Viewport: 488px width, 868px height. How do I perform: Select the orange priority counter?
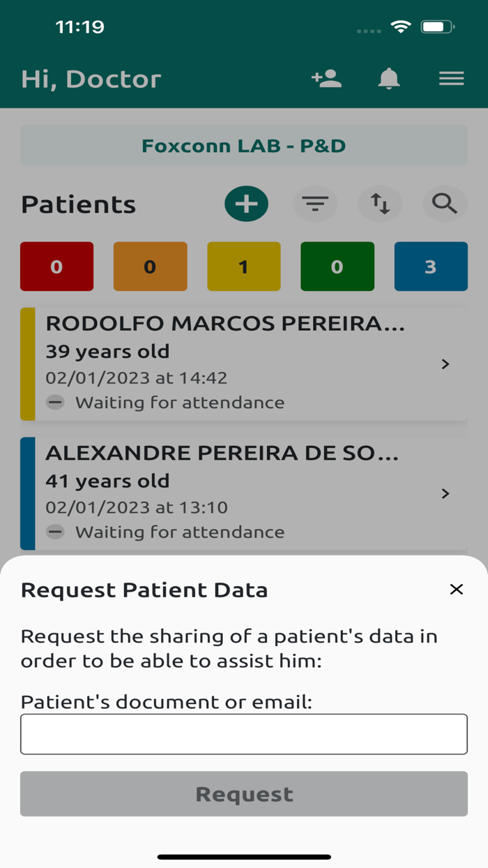pos(150,267)
